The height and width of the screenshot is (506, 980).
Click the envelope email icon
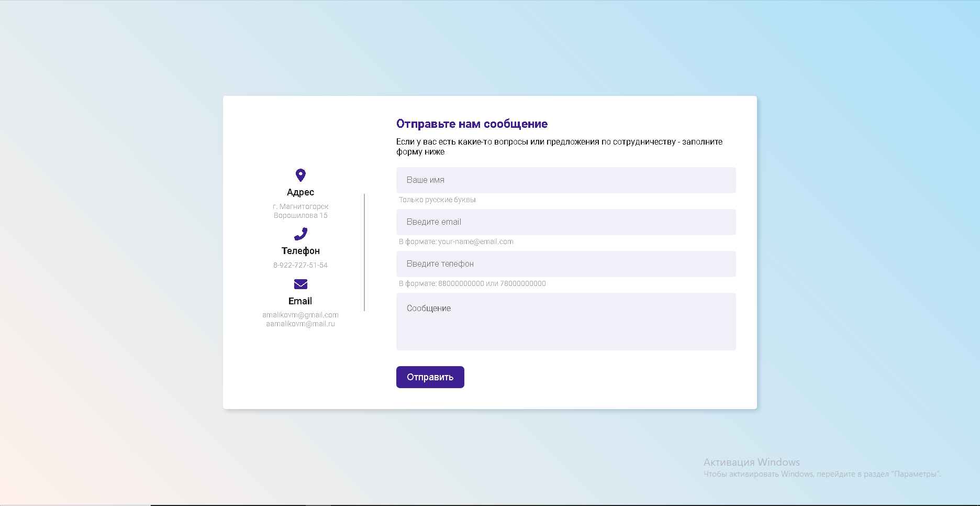click(300, 284)
